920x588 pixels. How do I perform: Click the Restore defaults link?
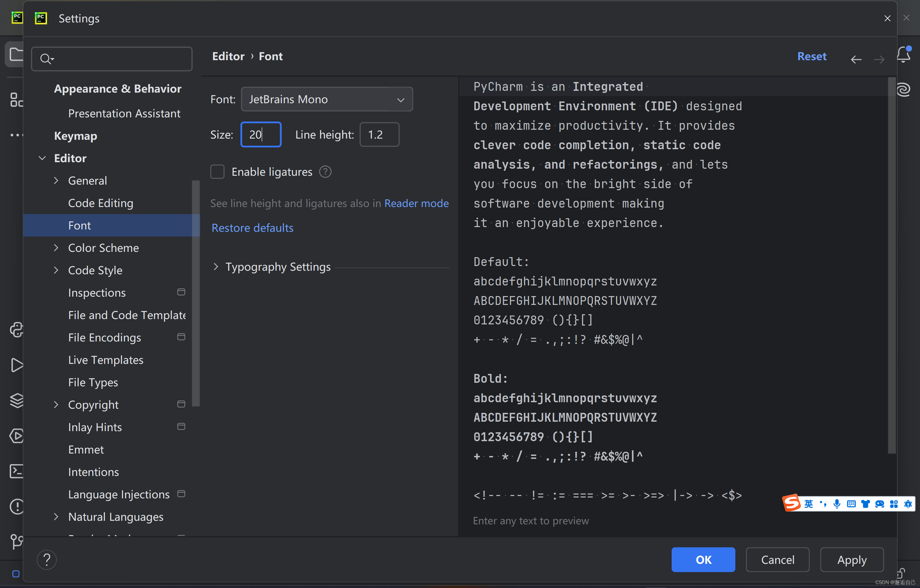[x=252, y=228]
